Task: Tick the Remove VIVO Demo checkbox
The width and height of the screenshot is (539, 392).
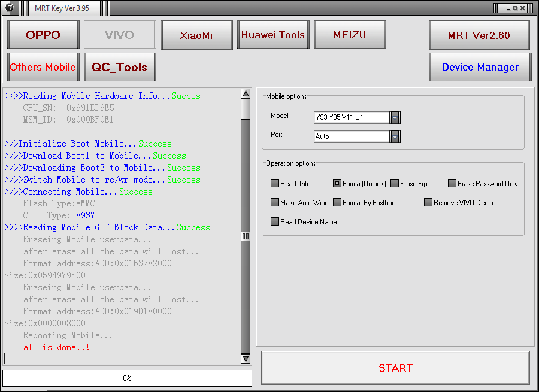Action: pos(428,203)
